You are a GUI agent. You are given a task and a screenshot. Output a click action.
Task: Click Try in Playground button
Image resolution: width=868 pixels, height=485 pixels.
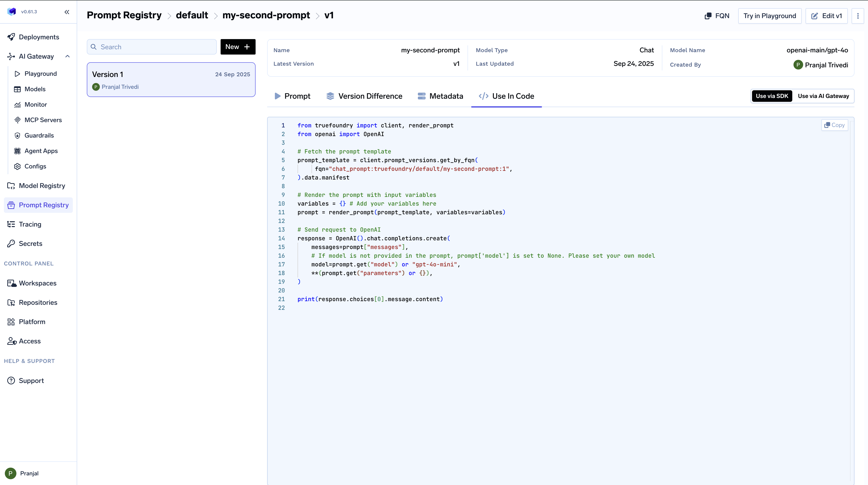pyautogui.click(x=769, y=16)
